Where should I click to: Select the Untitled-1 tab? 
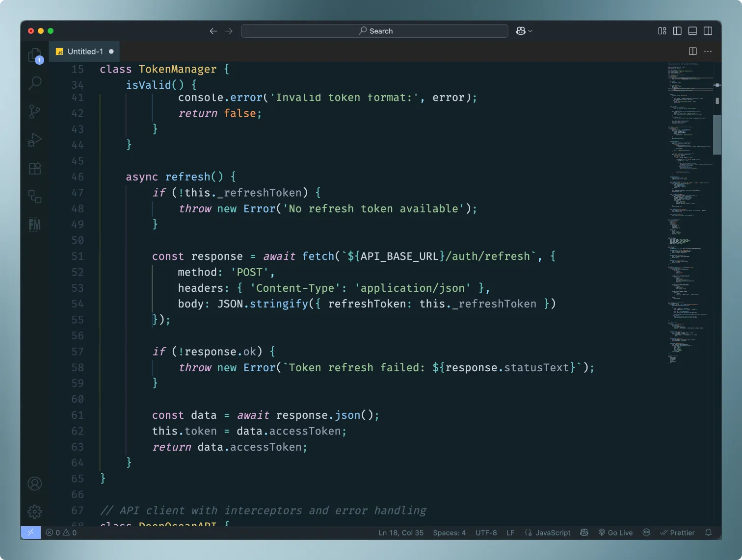tap(84, 51)
